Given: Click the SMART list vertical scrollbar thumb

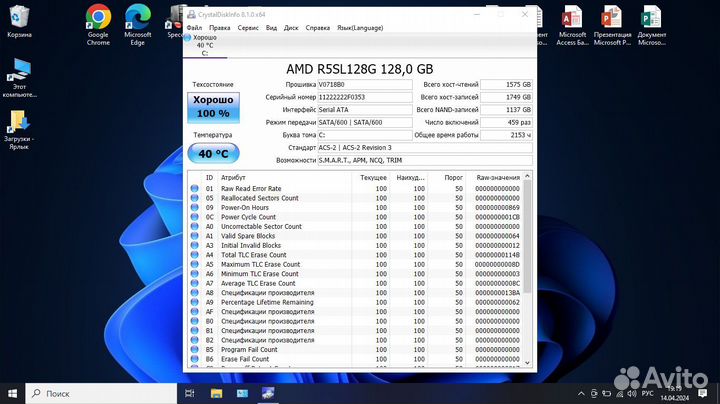Looking at the screenshot, I should 527,236.
